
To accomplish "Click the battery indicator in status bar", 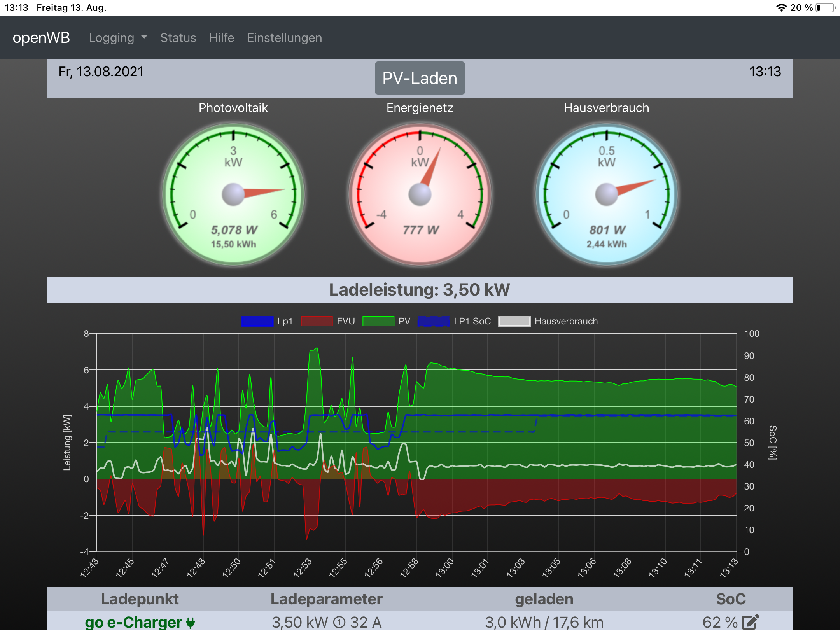I will (825, 8).
